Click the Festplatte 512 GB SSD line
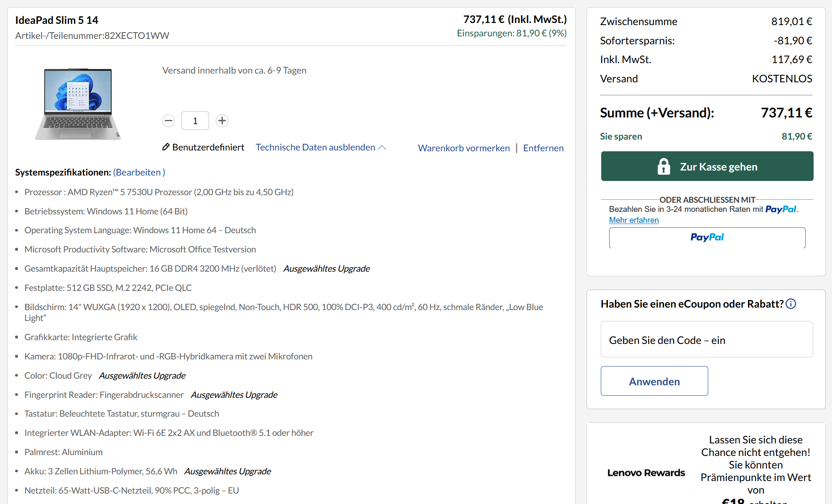This screenshot has height=504, width=832. pyautogui.click(x=108, y=288)
